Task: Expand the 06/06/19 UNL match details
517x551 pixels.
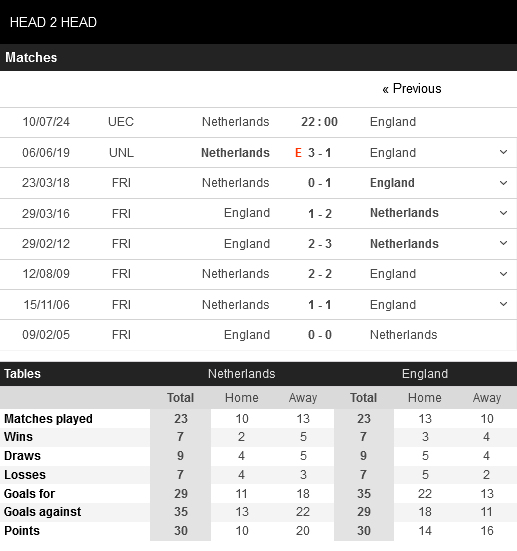Action: tap(503, 152)
